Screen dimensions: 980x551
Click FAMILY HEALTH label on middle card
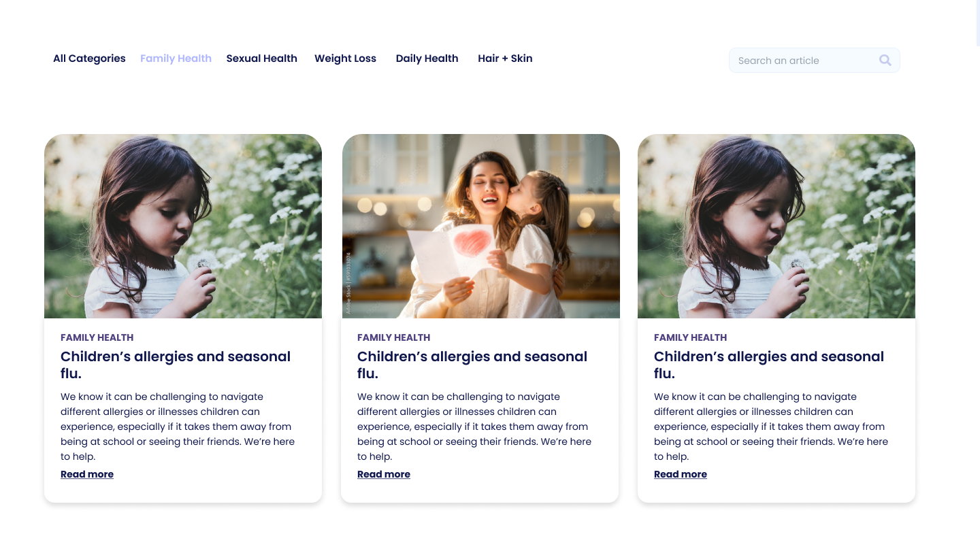393,337
